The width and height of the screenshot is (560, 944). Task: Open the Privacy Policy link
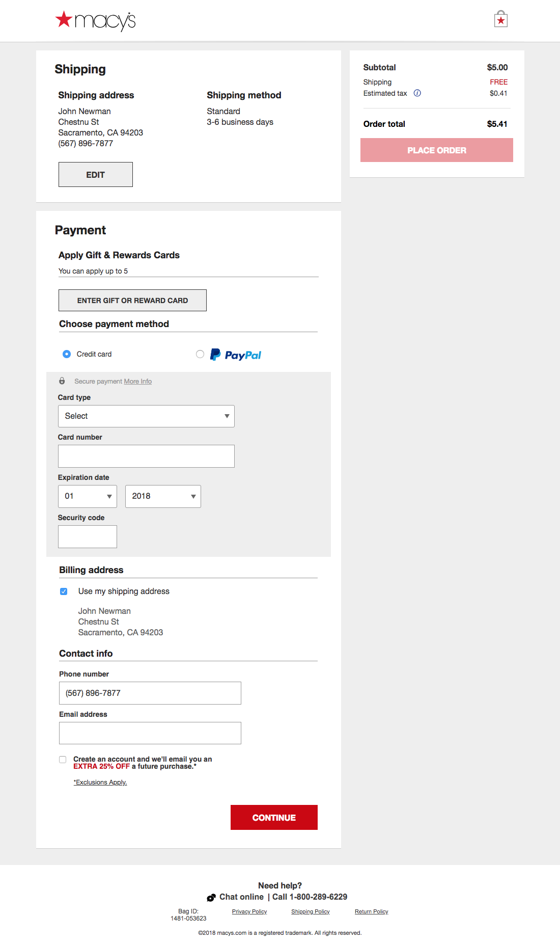tap(249, 912)
